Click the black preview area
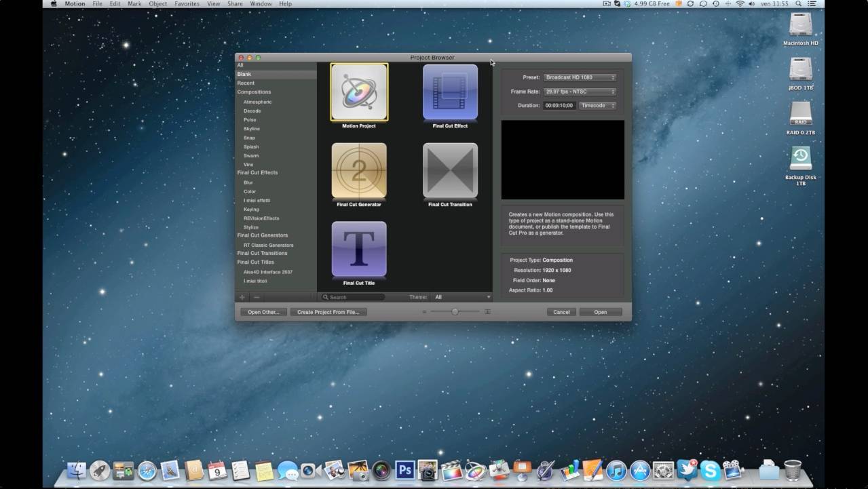Screen dimensions: 868x489 point(563,160)
